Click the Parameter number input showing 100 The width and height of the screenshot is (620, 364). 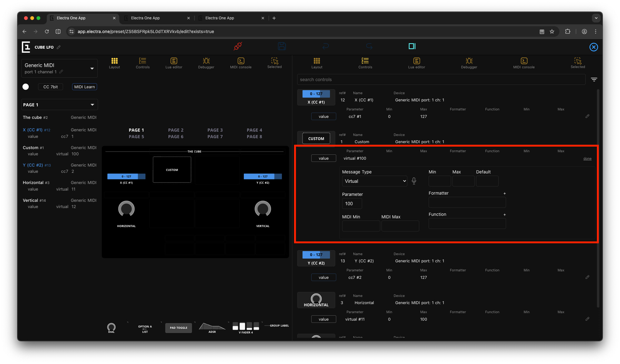tap(352, 204)
